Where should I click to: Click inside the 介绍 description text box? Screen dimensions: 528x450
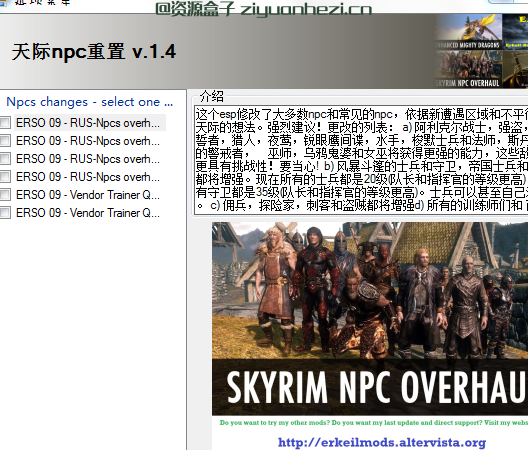coord(361,160)
